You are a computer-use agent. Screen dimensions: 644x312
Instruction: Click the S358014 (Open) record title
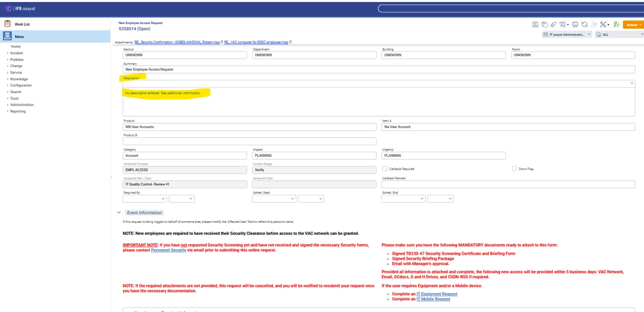click(x=134, y=29)
